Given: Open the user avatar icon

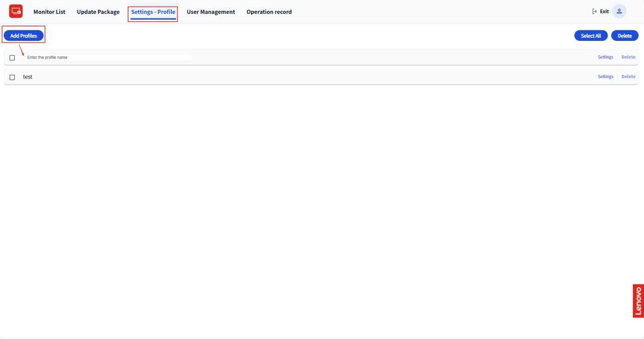Looking at the screenshot, I should pyautogui.click(x=619, y=12).
